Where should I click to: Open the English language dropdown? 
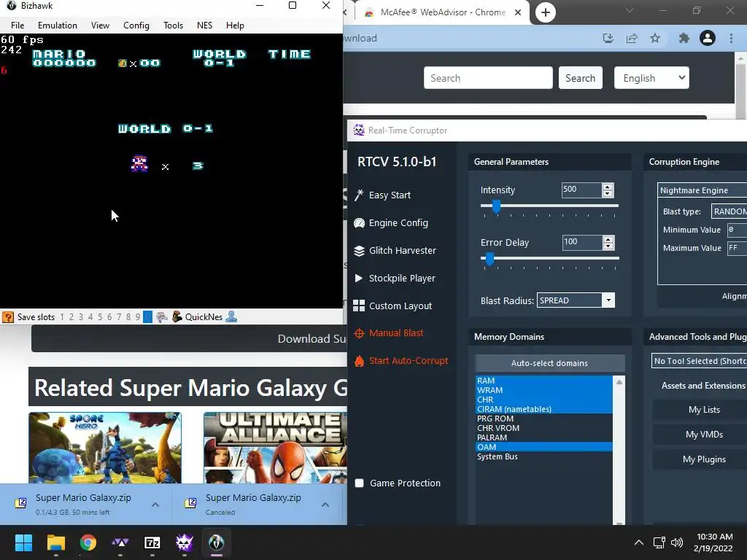[651, 78]
